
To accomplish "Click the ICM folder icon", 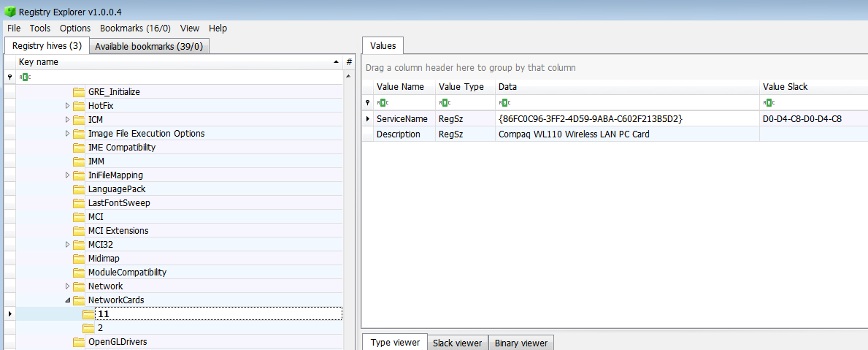I will point(79,119).
